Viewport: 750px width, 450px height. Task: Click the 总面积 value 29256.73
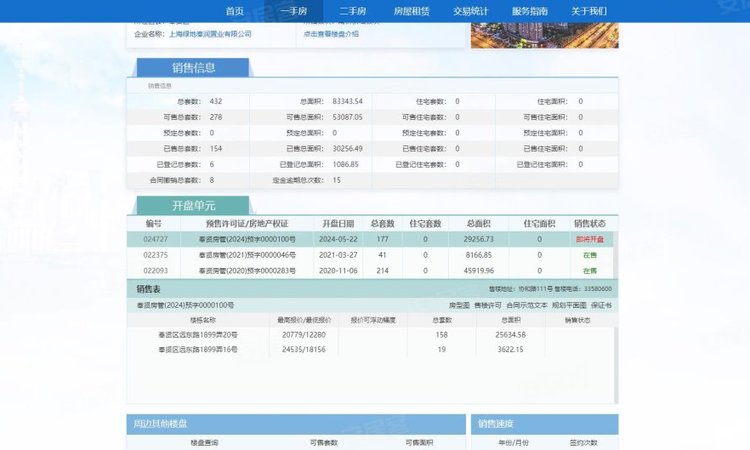pyautogui.click(x=479, y=239)
